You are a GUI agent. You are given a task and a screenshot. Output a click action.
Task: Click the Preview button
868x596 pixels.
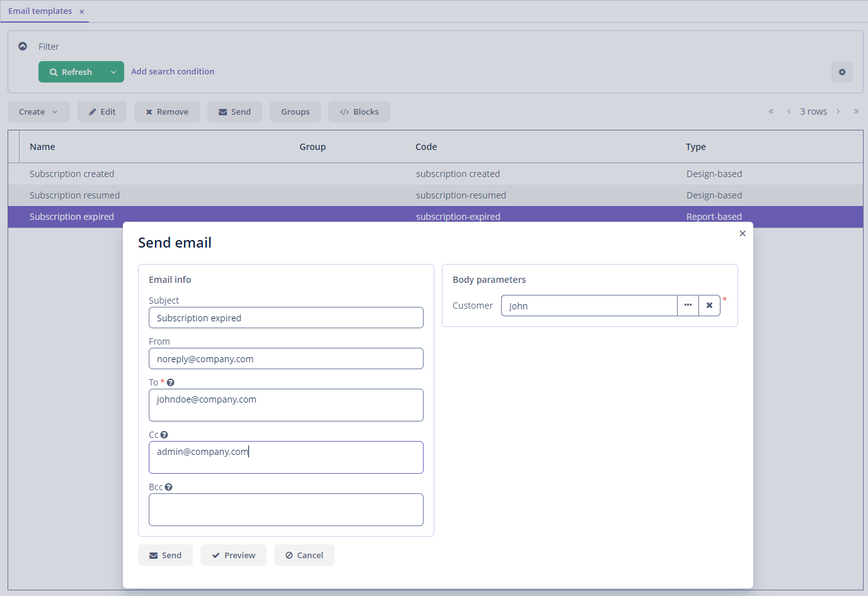tap(233, 555)
